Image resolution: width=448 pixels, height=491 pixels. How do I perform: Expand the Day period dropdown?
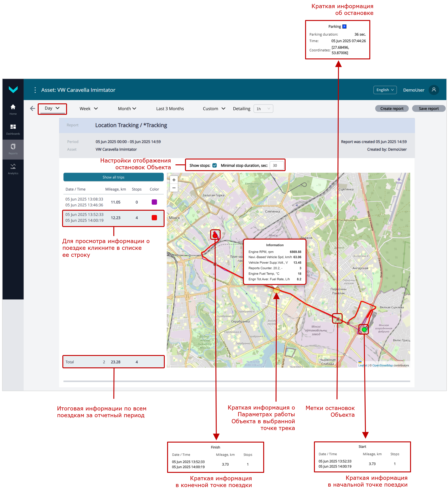52,108
